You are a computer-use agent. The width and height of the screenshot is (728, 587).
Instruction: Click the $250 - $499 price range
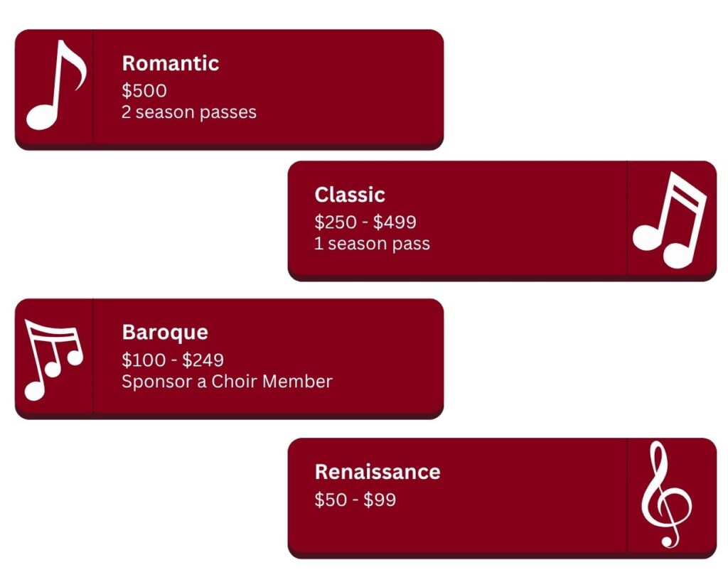[x=365, y=222]
